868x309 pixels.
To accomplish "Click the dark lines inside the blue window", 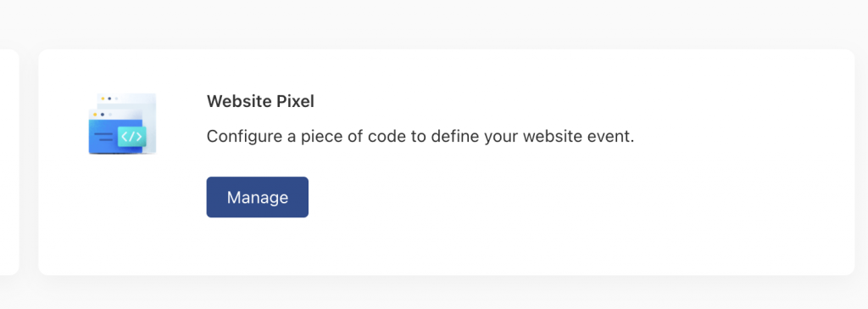I will click(103, 137).
